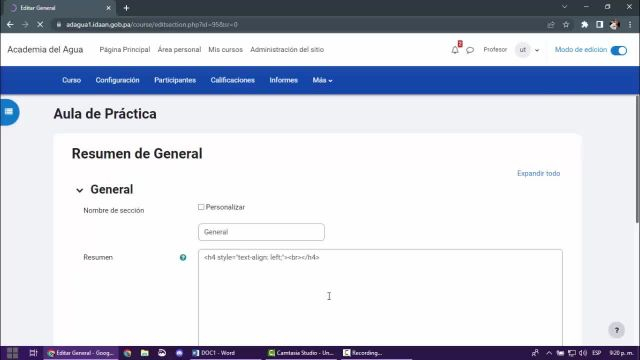Open a new browser tab
640x360 pixels.
point(126,8)
